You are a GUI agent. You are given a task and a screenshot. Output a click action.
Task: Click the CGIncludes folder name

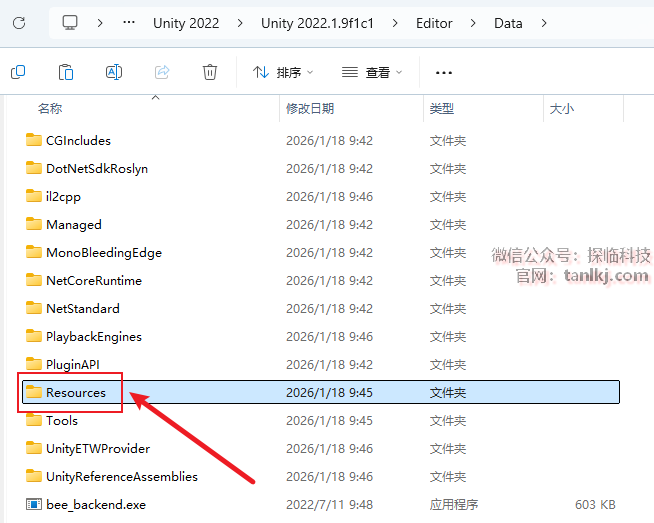[78, 141]
